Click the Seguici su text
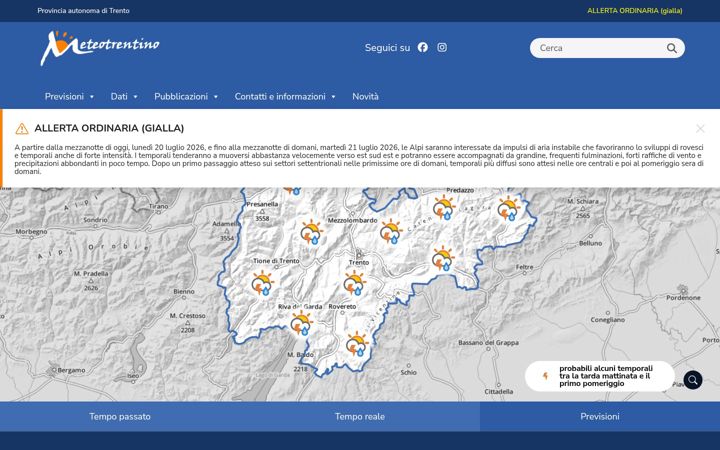Viewport: 720px width, 450px height. point(388,48)
